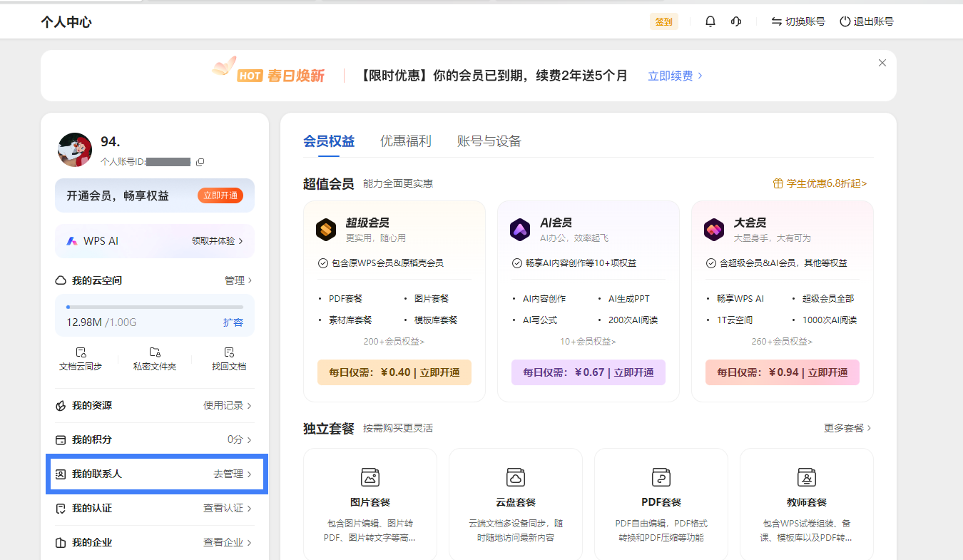This screenshot has width=963, height=560.
Task: Click 学生优惠6.8折起 link
Action: tap(827, 183)
